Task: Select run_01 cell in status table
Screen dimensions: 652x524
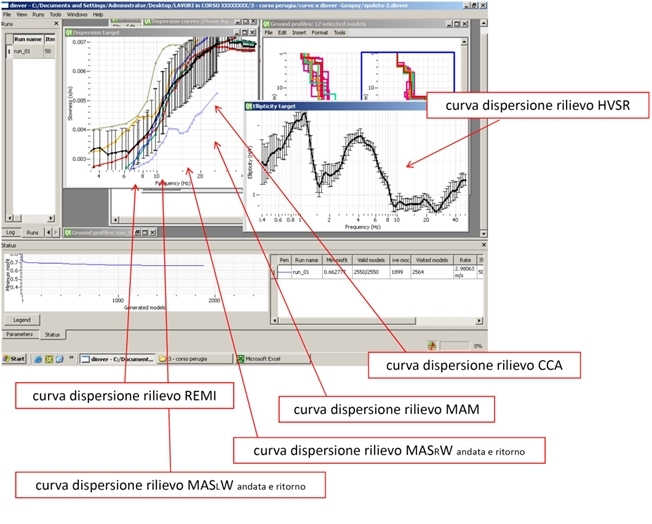Action: 306,272
